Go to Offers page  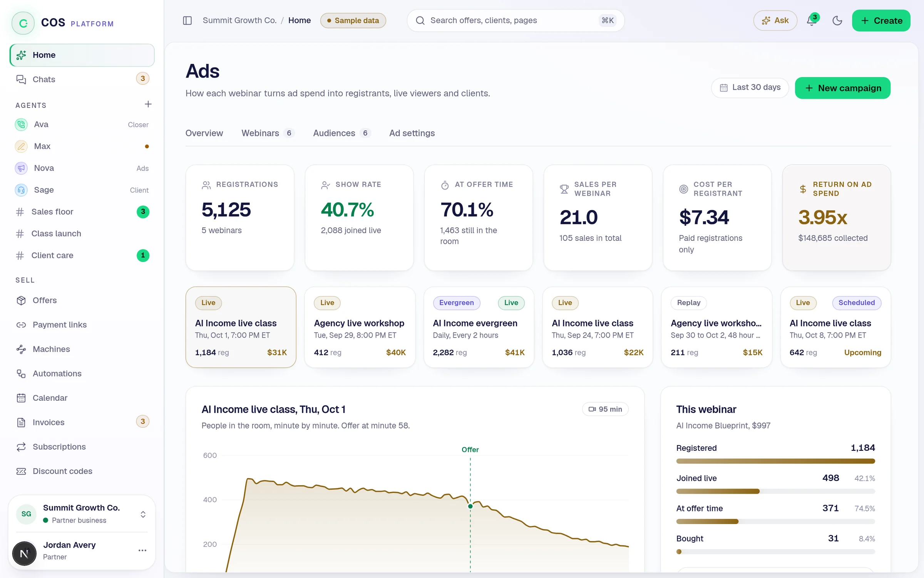click(82, 300)
